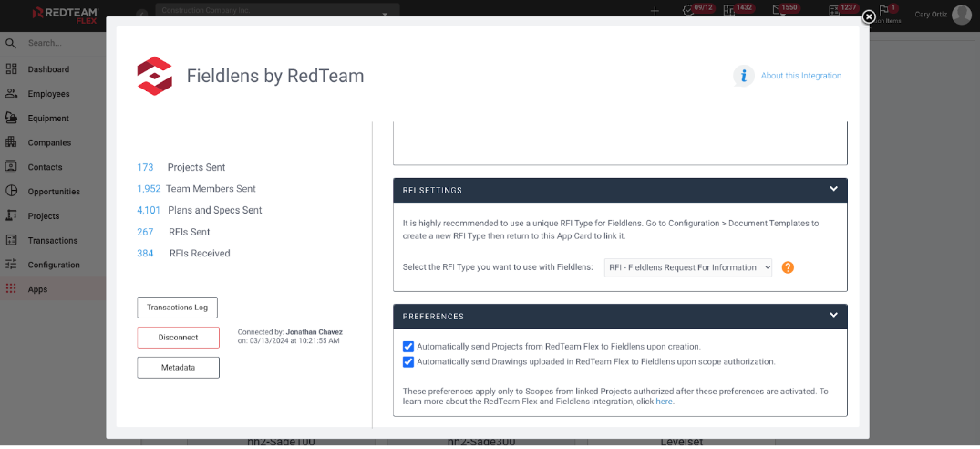This screenshot has width=980, height=449.
Task: Click the Disconnect button
Action: [x=178, y=338]
